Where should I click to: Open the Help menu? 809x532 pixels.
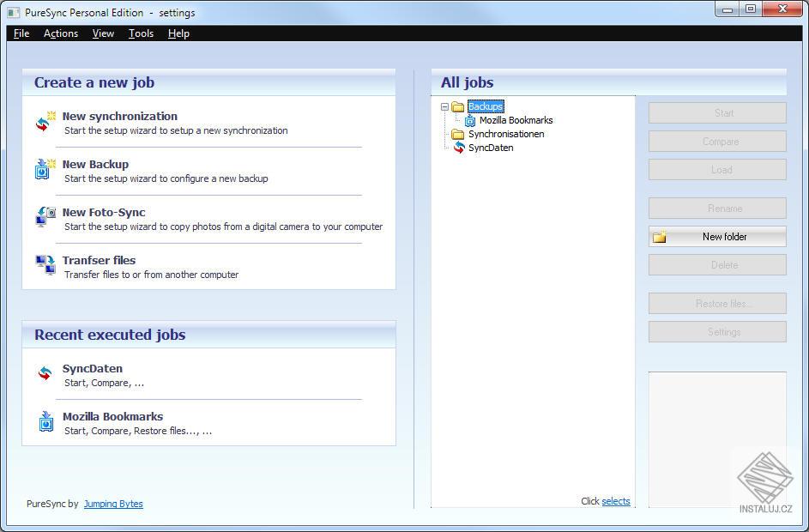point(178,33)
